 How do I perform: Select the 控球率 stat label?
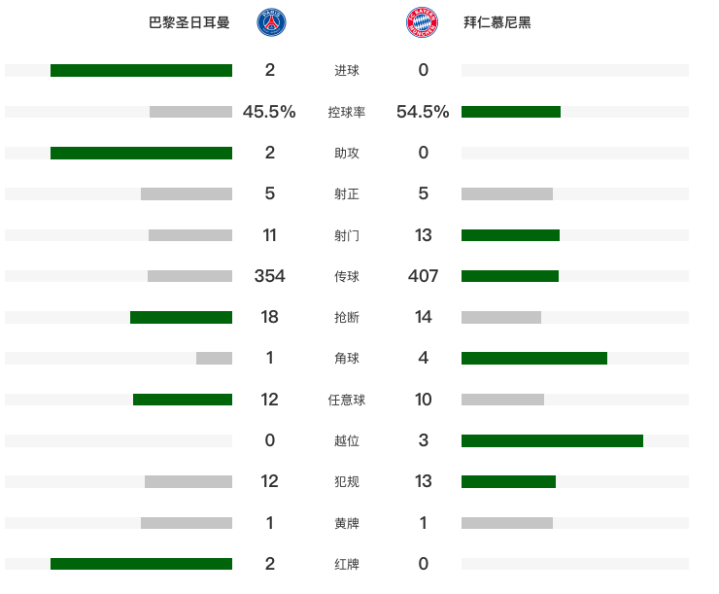click(347, 112)
